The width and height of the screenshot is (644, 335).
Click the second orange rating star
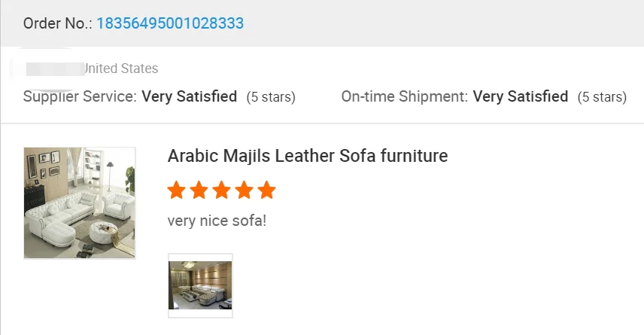coord(199,190)
